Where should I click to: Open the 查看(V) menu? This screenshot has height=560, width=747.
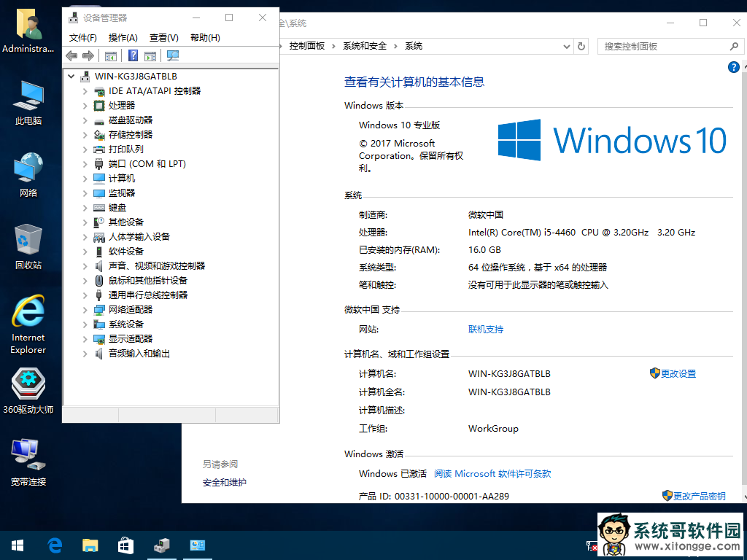point(164,38)
